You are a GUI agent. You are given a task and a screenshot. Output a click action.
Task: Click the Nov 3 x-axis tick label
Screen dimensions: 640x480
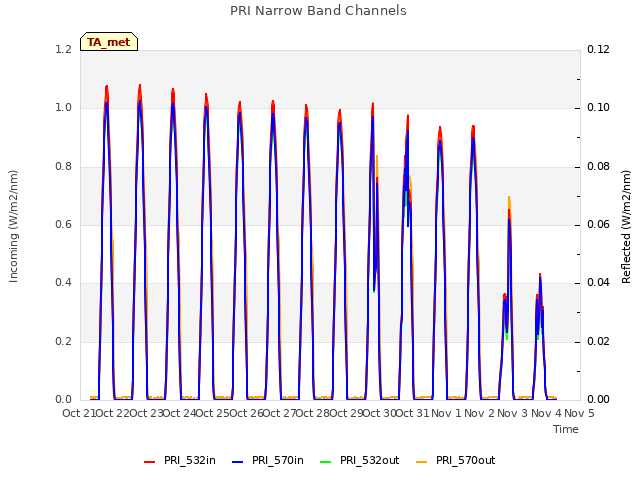coord(513,413)
